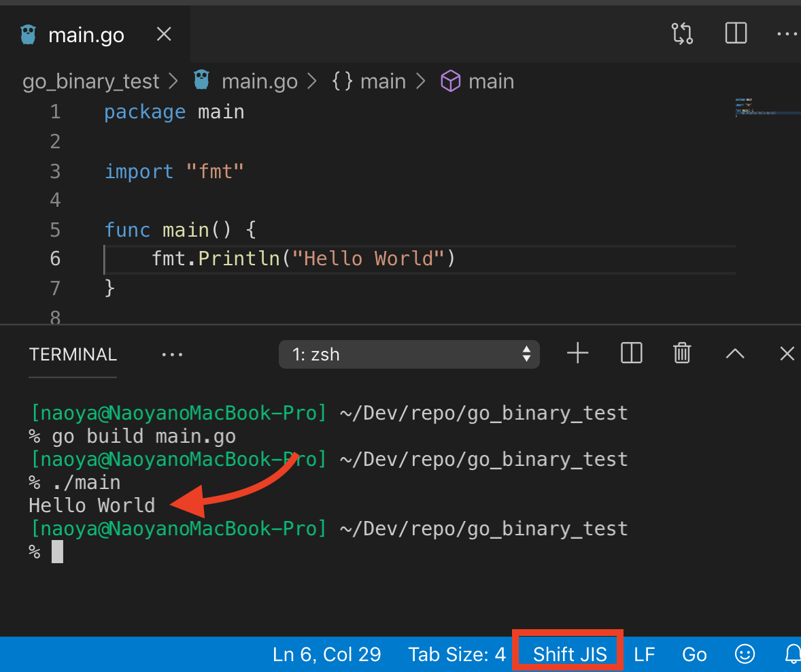Create a new terminal with plus icon

coord(578,354)
